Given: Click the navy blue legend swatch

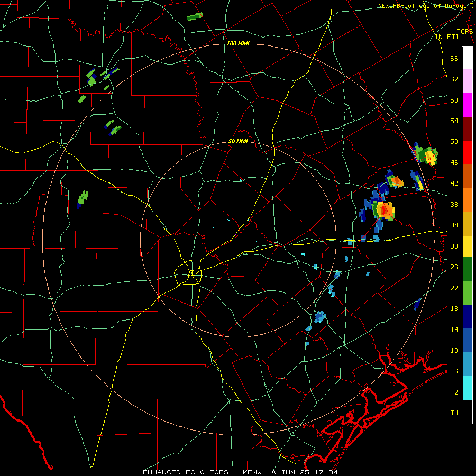Looking at the screenshot, I should pos(467,317).
